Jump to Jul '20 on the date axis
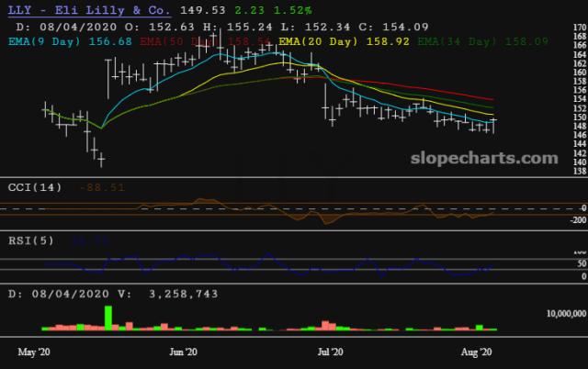Screen dimensions: 588x369 (x=330, y=352)
